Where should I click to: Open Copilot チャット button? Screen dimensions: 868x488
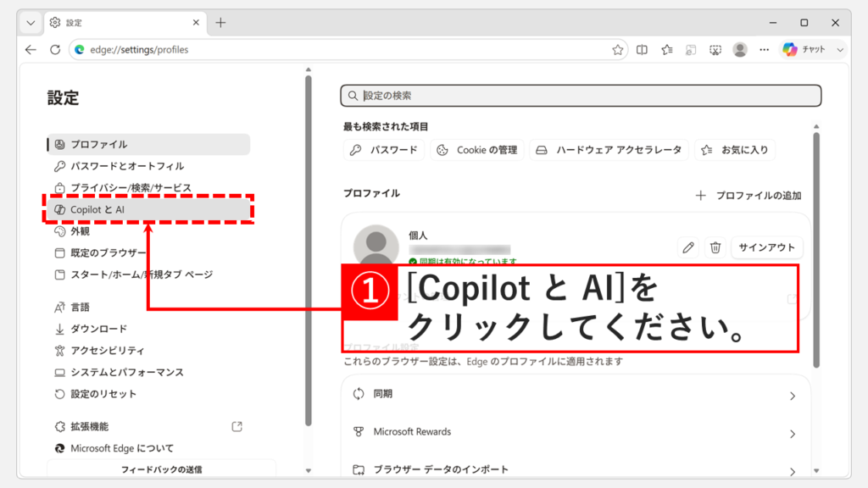pos(804,50)
